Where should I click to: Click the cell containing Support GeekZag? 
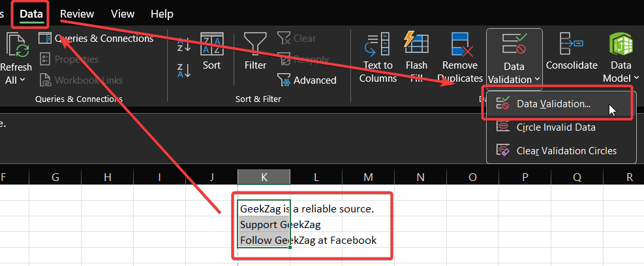pos(264,224)
